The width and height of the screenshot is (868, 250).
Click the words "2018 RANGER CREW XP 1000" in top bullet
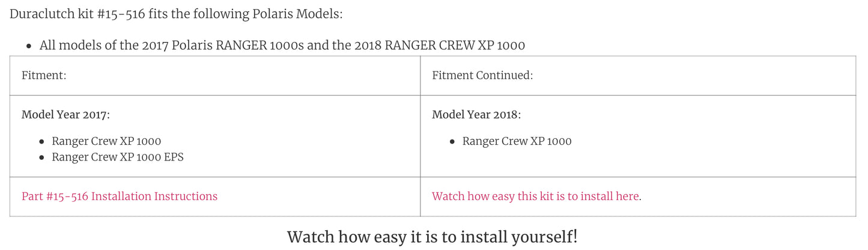(x=454, y=46)
